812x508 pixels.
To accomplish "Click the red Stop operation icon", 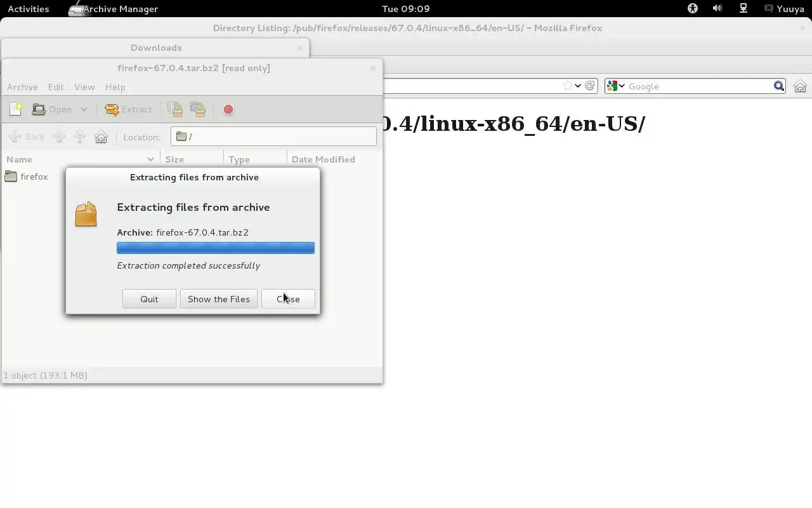I will [228, 109].
